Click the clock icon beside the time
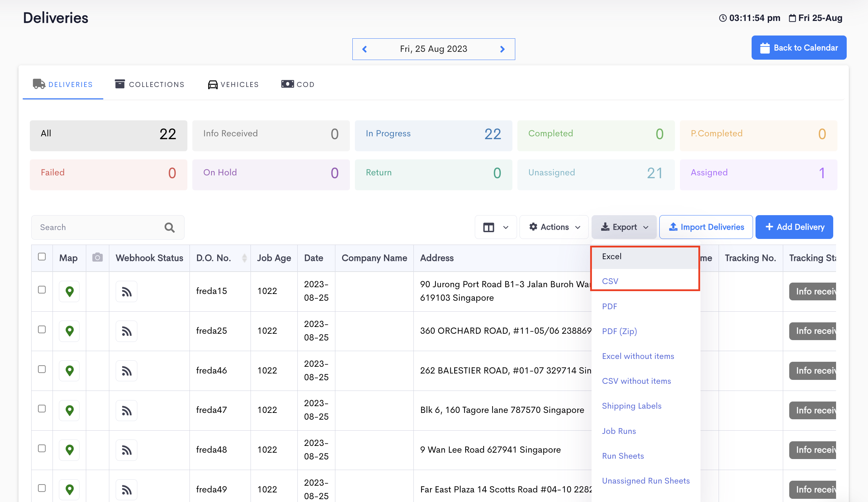 click(x=723, y=18)
